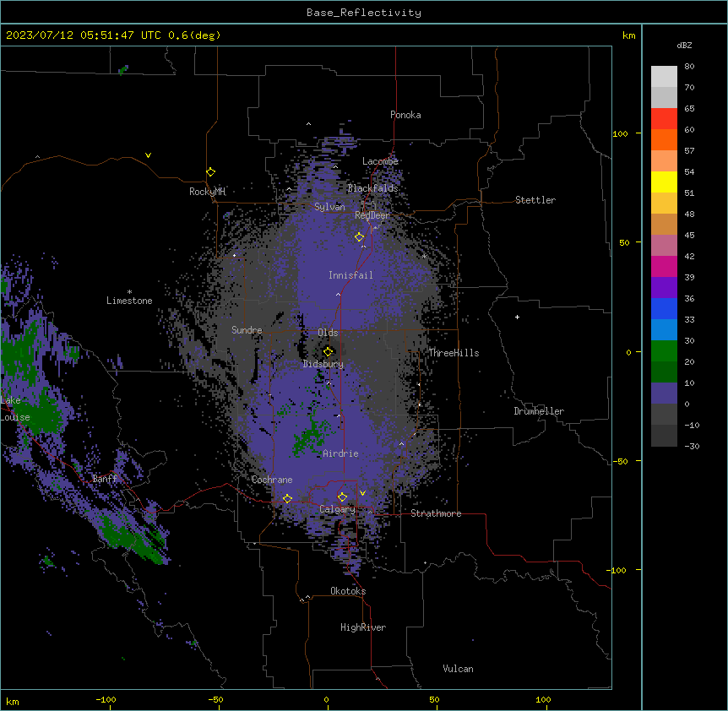Select the yellow diamond marker above the Calgary label

[342, 497]
